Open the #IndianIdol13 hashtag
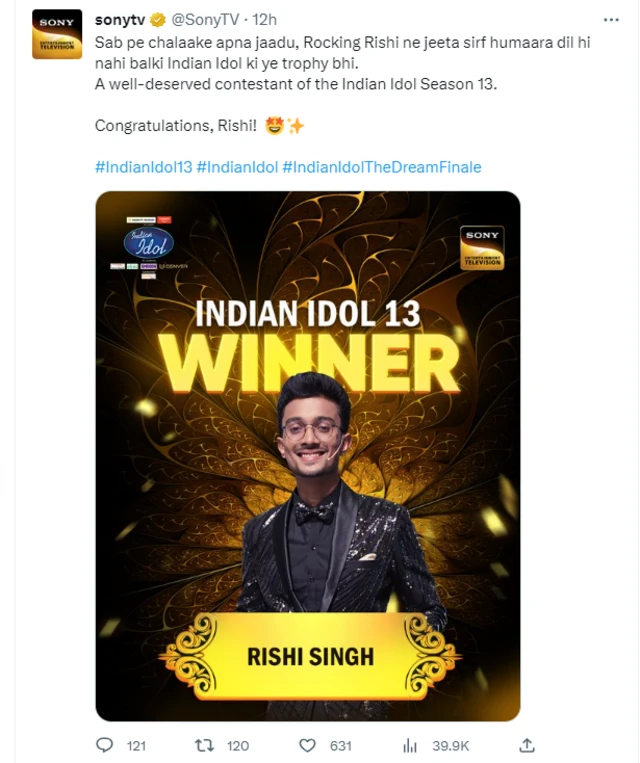Image resolution: width=640 pixels, height=763 pixels. click(x=144, y=167)
